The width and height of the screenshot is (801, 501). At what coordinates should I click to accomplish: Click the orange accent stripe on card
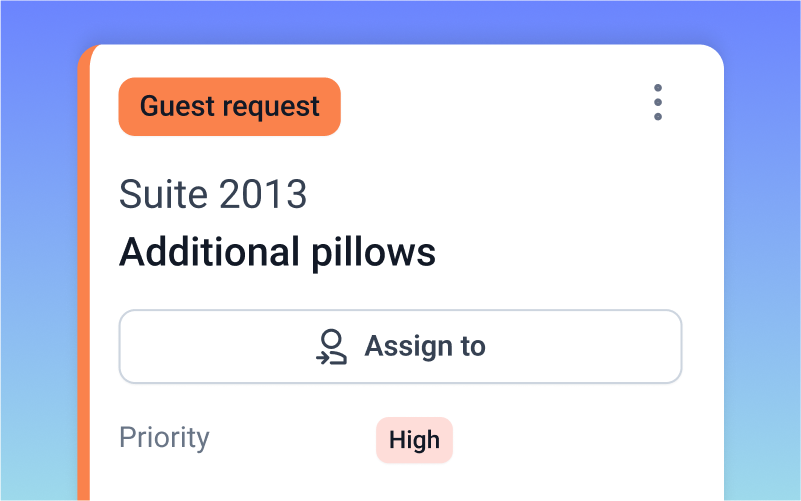point(84,300)
